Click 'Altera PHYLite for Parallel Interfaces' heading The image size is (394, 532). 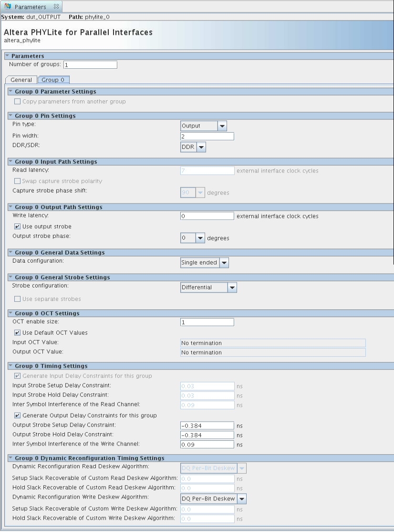pyautogui.click(x=78, y=32)
